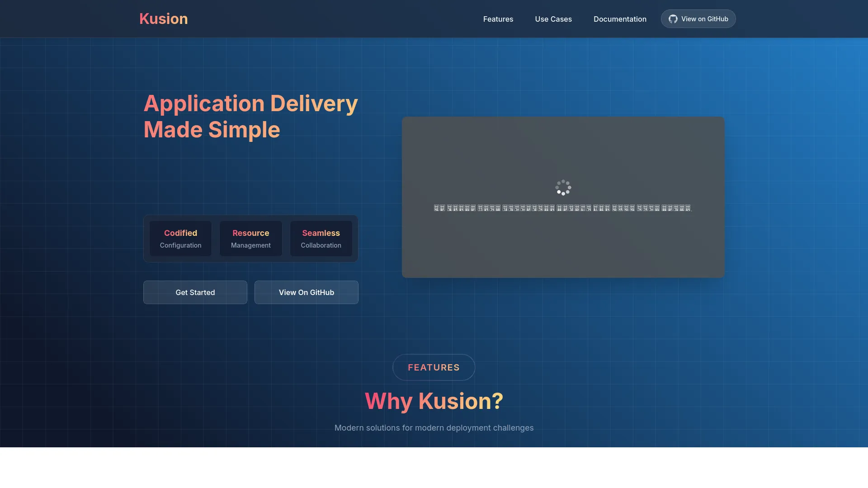Select the Seamless Collaboration card
Screen dimensions: 868x488
[321, 239]
